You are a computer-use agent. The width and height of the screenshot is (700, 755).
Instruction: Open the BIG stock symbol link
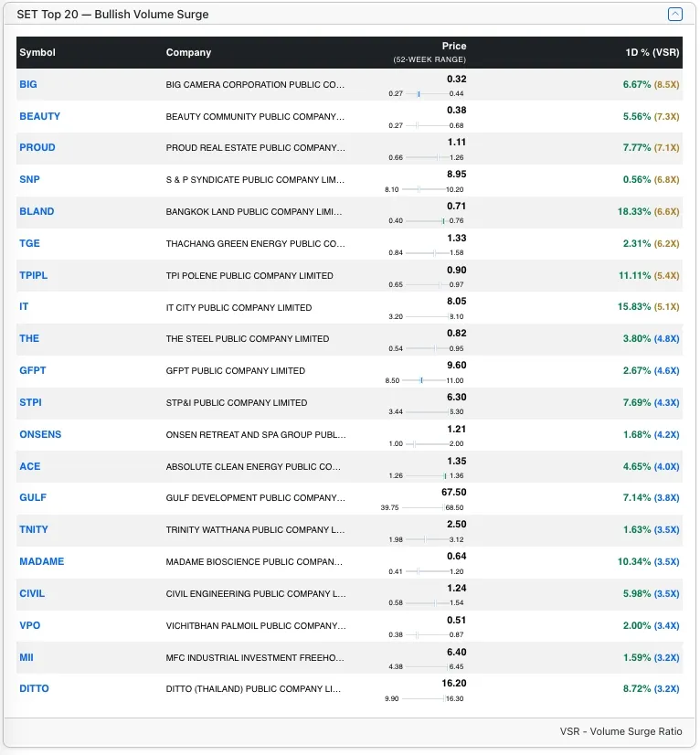click(x=28, y=84)
